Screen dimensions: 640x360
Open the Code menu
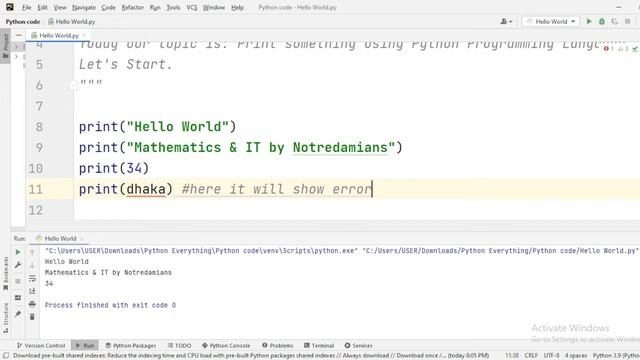click(108, 7)
